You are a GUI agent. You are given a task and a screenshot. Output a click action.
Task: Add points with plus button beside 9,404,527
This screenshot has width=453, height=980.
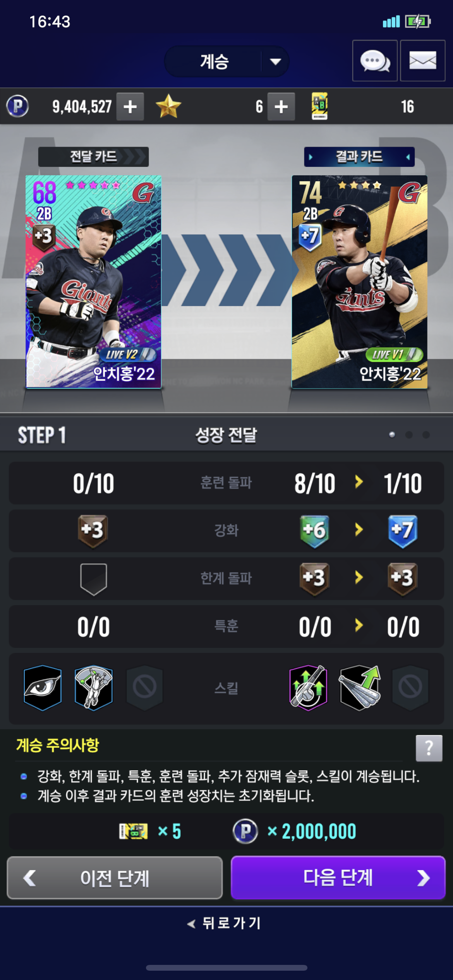(x=130, y=106)
